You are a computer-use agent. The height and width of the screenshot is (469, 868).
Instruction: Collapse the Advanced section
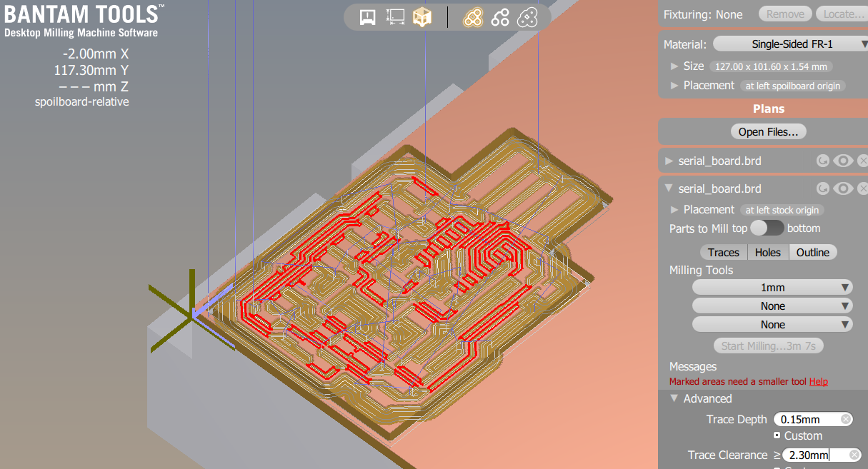[674, 399]
